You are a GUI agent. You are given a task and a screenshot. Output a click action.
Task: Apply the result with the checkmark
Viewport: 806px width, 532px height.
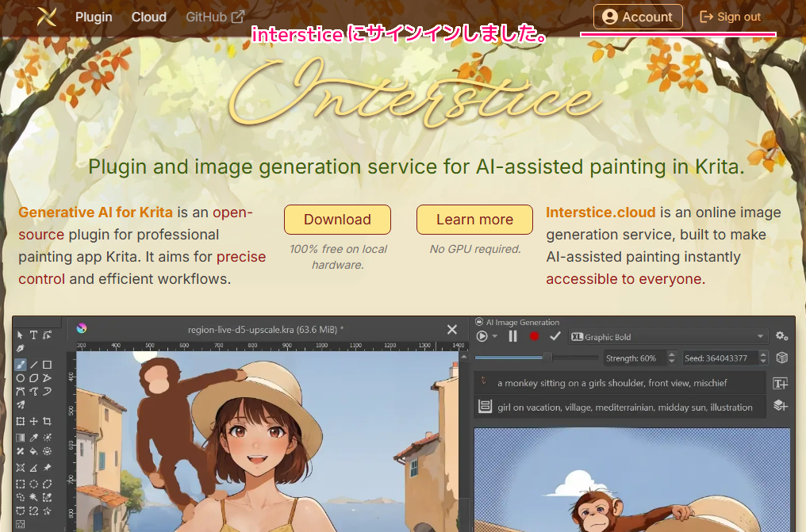555,336
